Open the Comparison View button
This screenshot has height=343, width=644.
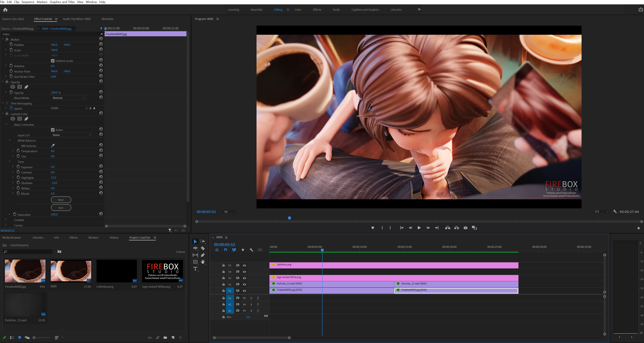point(474,228)
